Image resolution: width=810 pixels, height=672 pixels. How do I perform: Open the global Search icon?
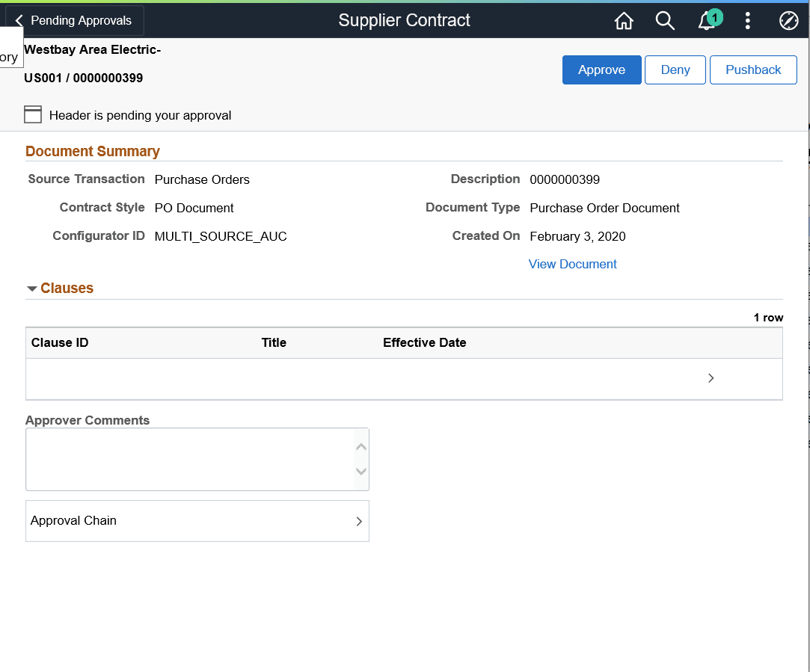[x=665, y=21]
